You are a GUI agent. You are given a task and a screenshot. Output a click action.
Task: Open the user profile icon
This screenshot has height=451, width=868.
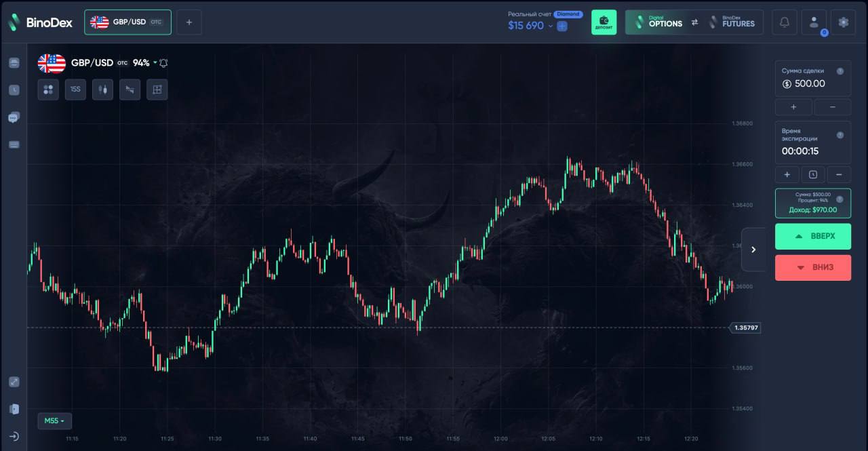[814, 22]
